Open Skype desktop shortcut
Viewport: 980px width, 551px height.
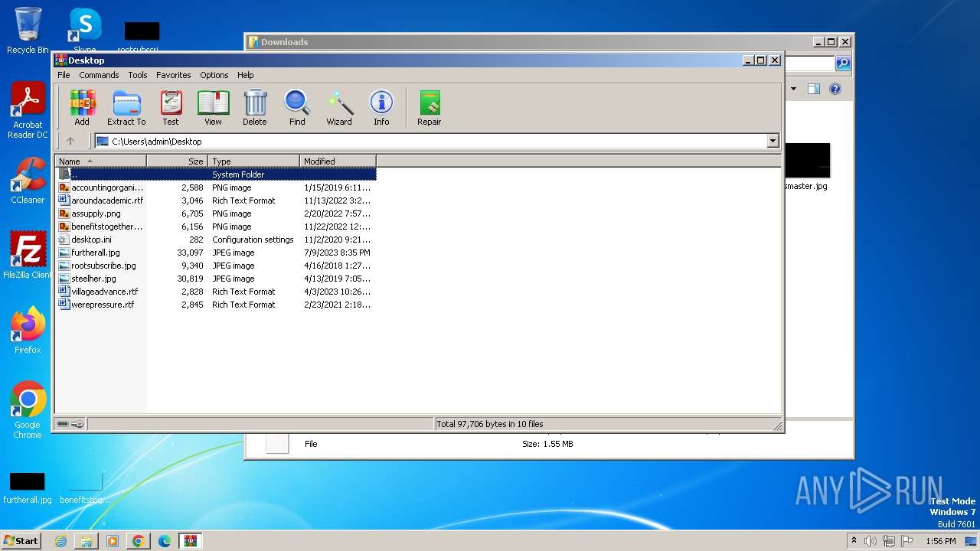click(x=85, y=31)
